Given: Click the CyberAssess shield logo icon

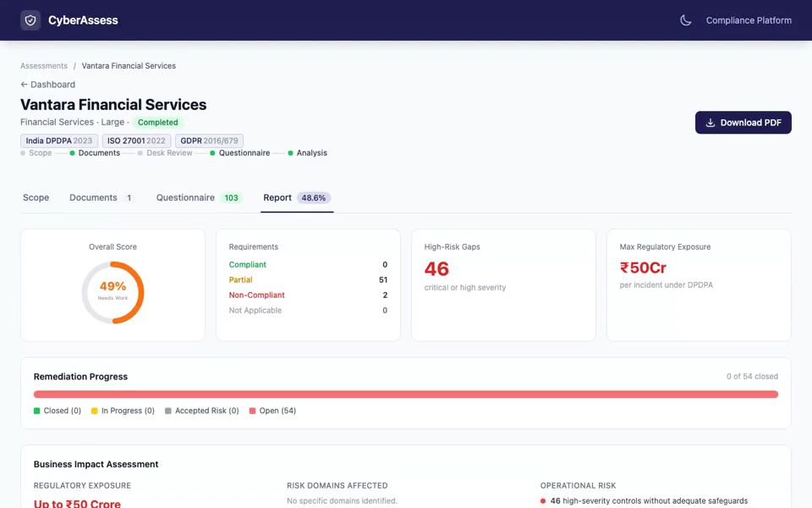Looking at the screenshot, I should coord(30,20).
